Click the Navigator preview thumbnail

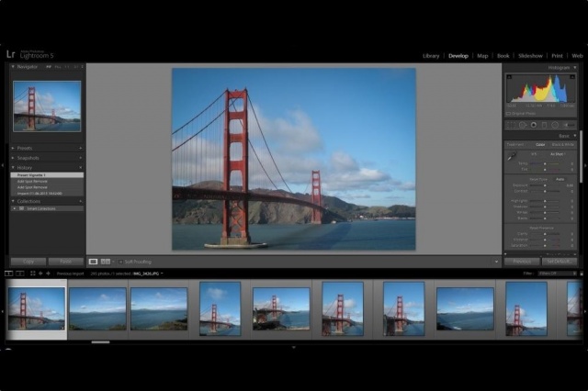[47, 106]
